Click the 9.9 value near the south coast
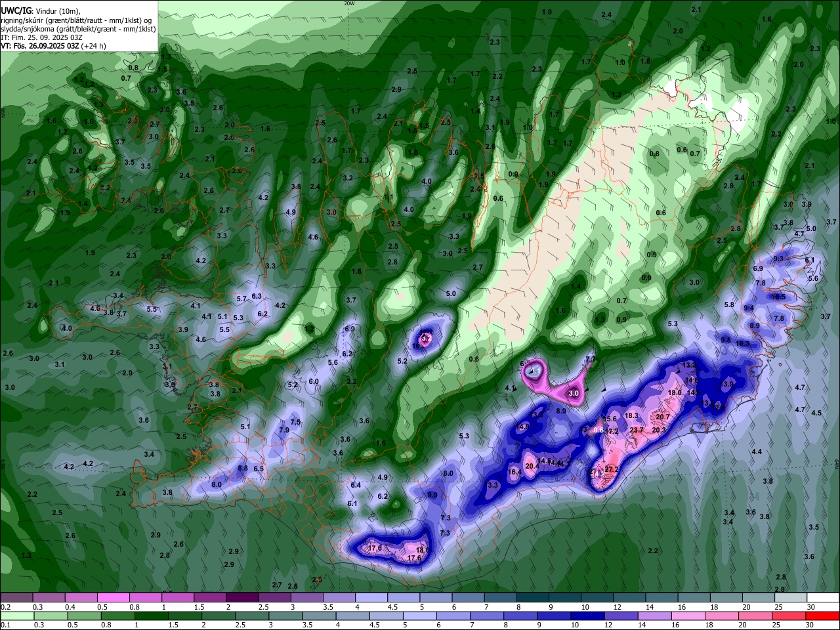840x630 pixels. (432, 495)
